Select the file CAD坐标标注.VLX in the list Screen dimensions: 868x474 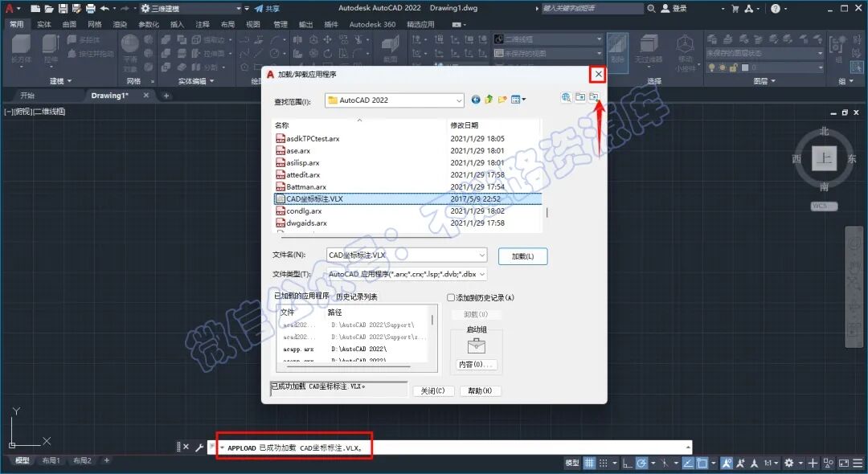(408, 198)
